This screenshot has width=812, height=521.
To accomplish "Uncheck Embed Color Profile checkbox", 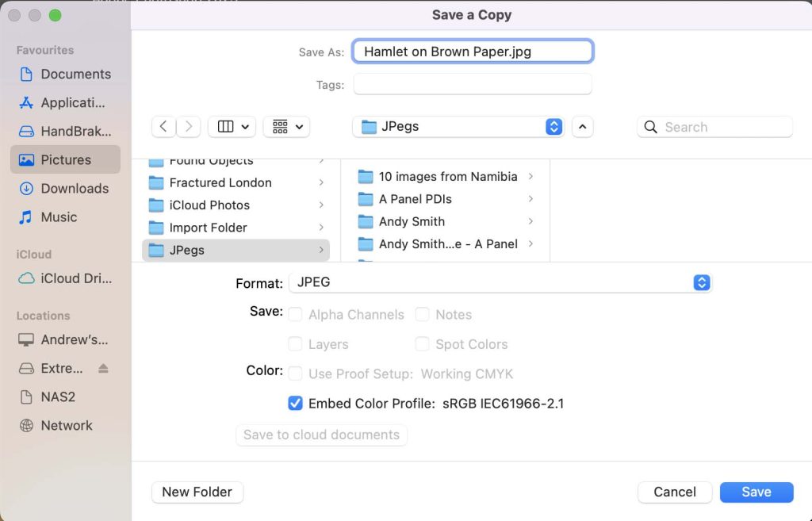I will pos(295,404).
